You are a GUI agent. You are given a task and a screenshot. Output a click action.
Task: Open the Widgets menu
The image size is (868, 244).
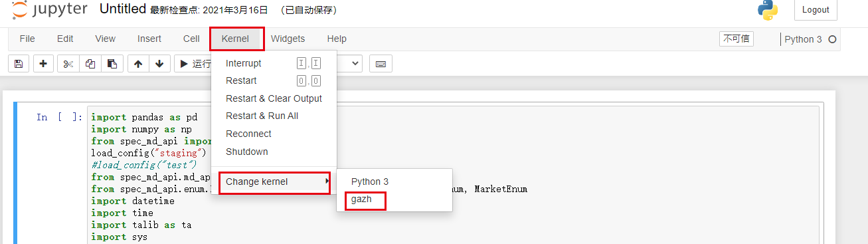pos(288,39)
